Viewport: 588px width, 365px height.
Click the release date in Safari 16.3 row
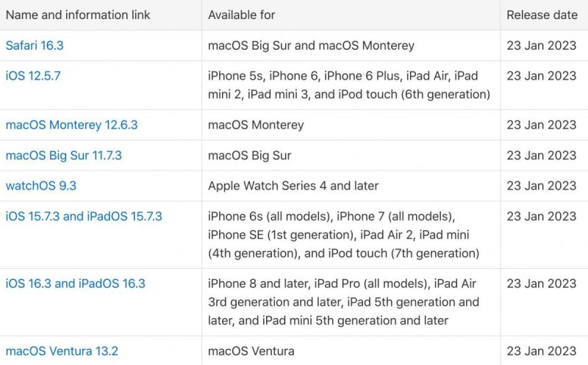click(x=542, y=46)
